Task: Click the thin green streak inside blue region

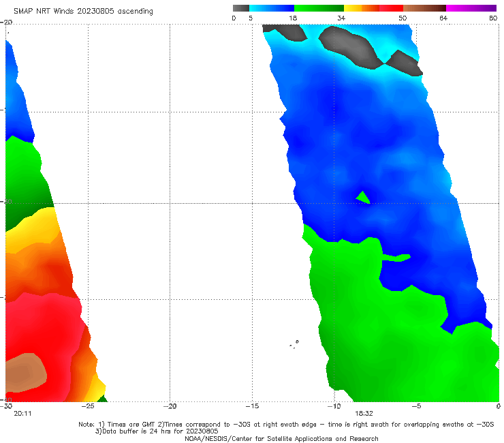Action: (396, 258)
